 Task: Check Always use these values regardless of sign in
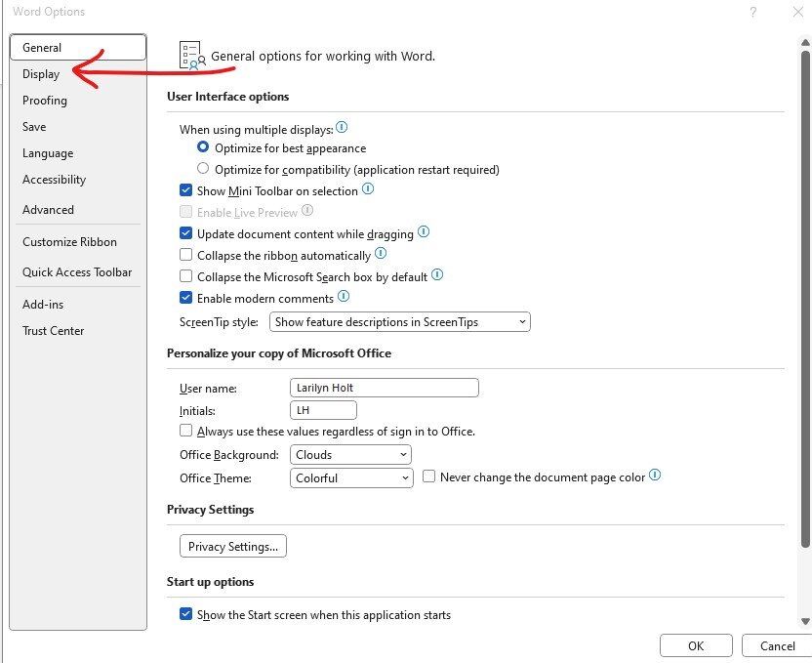(x=185, y=431)
